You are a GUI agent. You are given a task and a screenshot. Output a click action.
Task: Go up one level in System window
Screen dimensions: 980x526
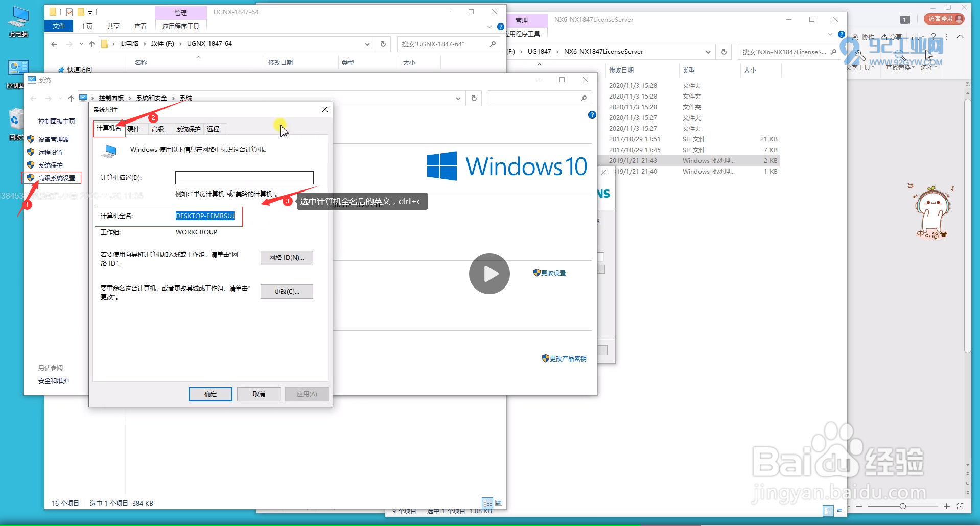coord(71,98)
